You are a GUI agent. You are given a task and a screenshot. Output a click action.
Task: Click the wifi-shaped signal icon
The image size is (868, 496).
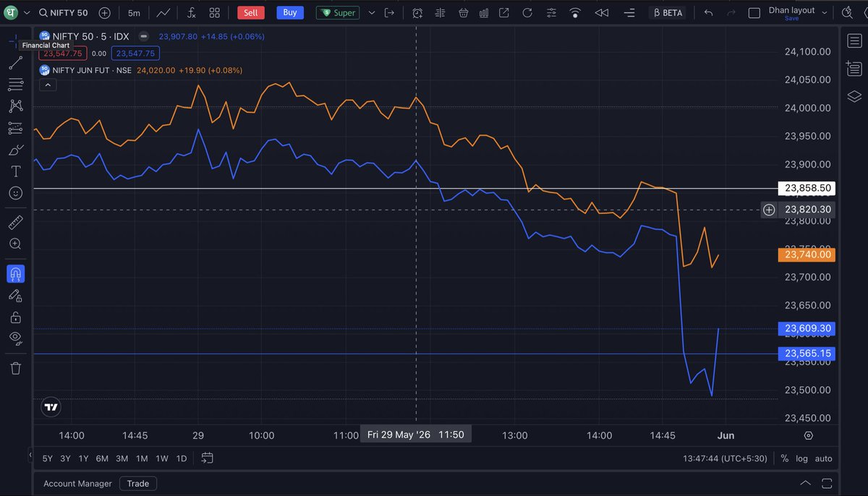[x=576, y=12]
